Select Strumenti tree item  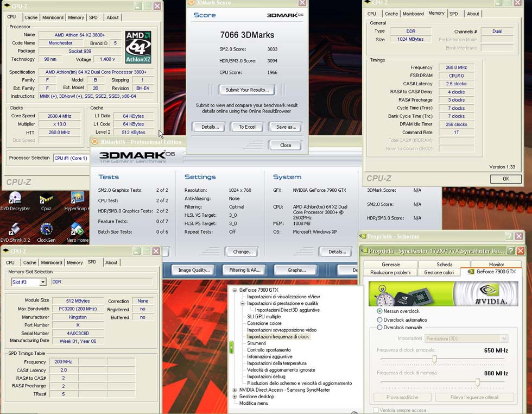(x=256, y=343)
